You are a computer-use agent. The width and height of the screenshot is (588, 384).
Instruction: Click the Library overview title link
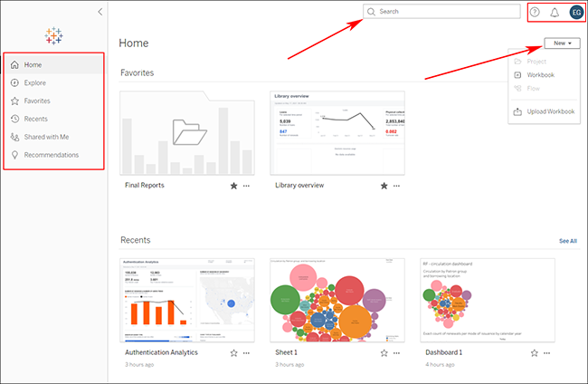(299, 185)
